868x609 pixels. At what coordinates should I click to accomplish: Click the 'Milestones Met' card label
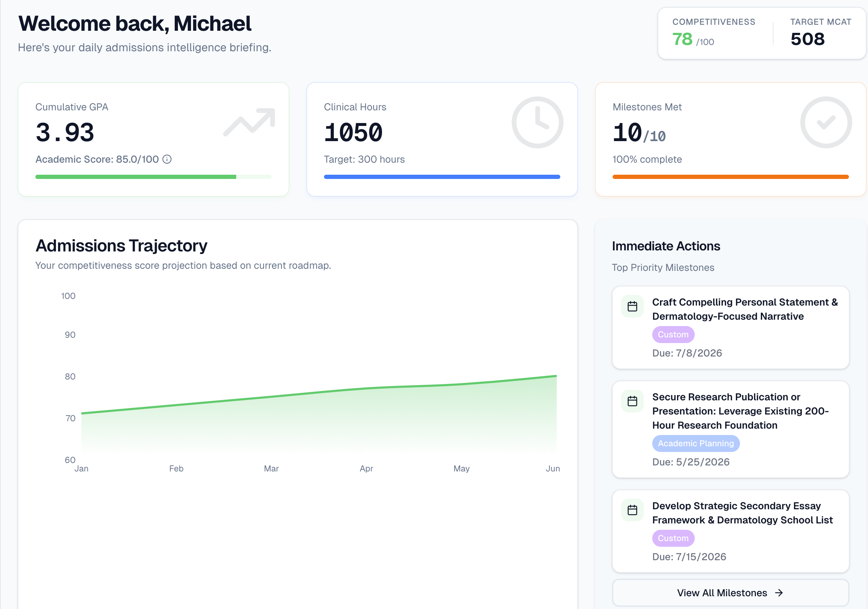647,108
